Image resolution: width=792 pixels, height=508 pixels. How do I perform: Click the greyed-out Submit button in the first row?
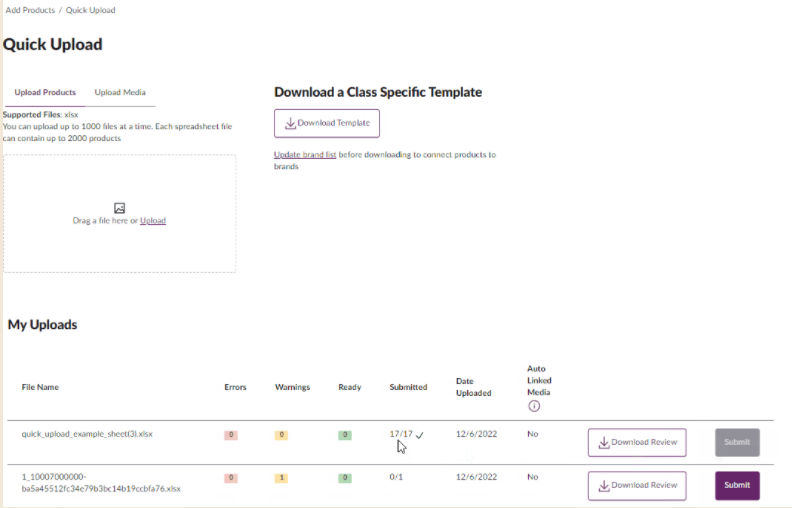click(x=737, y=443)
